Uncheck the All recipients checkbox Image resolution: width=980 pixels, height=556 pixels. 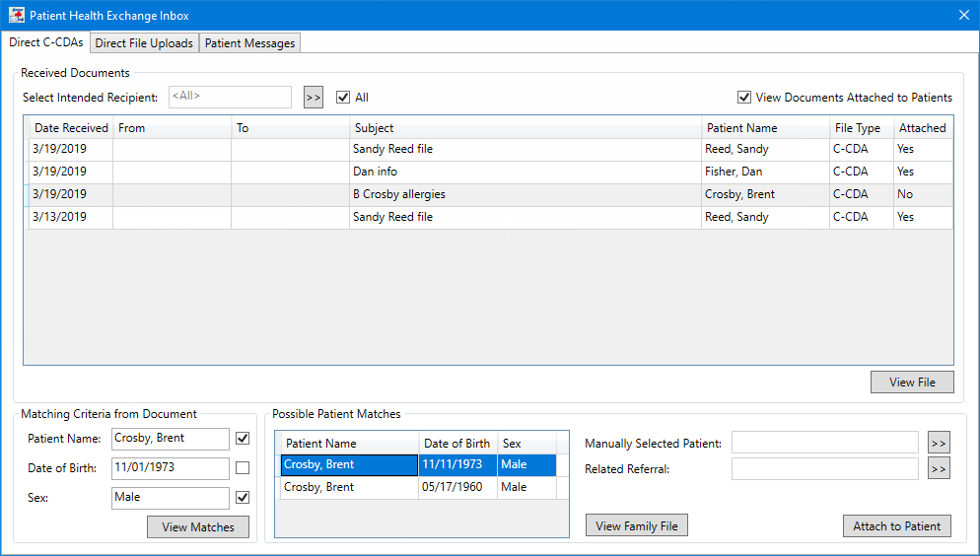point(343,98)
